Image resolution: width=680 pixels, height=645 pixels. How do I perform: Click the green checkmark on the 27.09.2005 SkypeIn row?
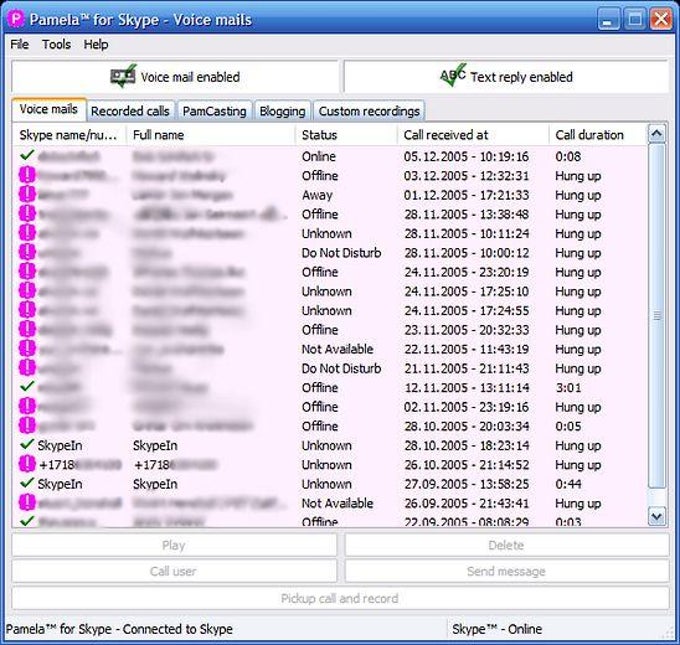click(27, 483)
